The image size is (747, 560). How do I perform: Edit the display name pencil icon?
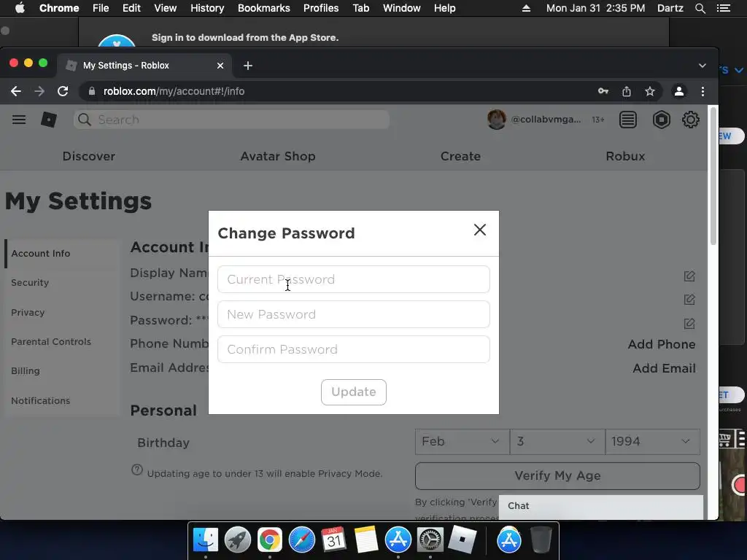(689, 276)
